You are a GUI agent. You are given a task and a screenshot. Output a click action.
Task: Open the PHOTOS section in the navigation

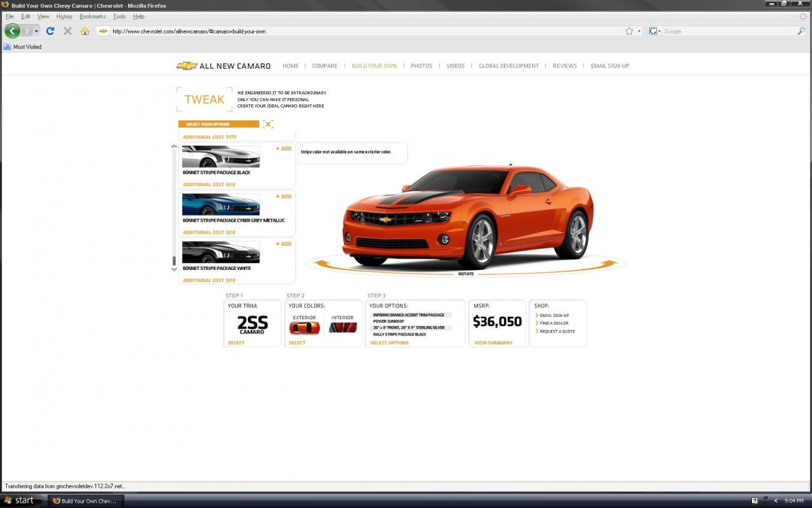(x=421, y=65)
